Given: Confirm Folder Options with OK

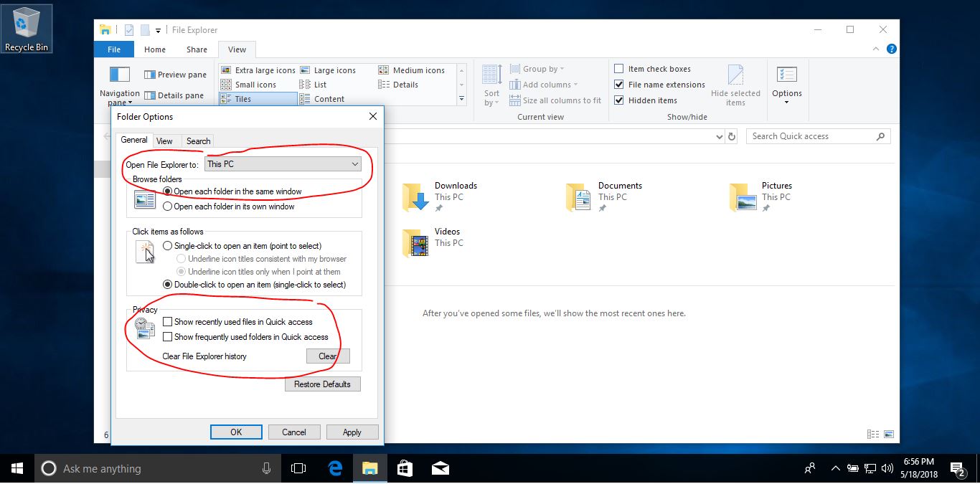Looking at the screenshot, I should click(236, 432).
